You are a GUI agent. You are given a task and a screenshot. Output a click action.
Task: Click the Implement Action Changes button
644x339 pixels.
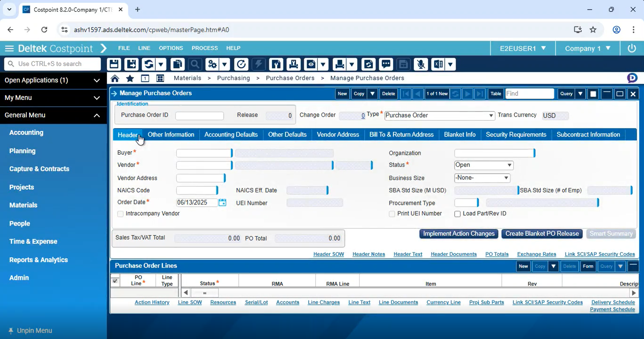[459, 234]
